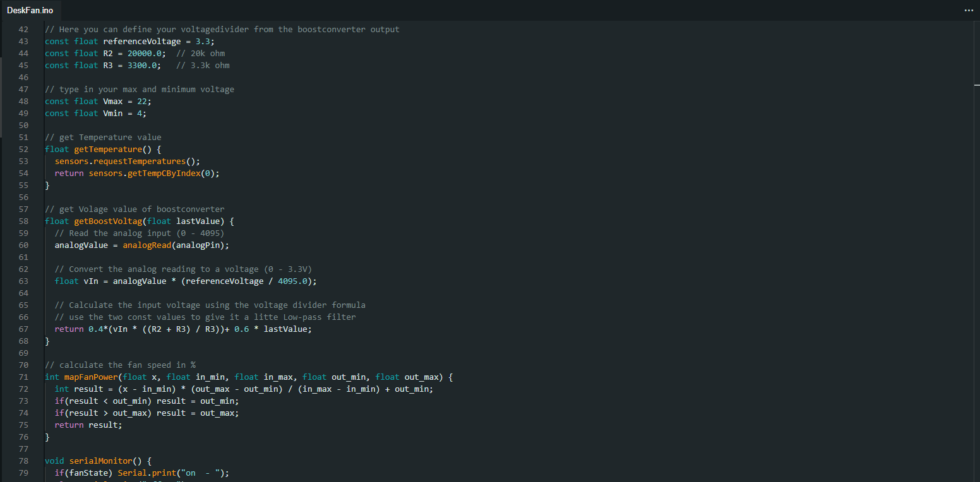The height and width of the screenshot is (482, 980).
Task: Click the getBoostVoltag function name
Action: 108,221
